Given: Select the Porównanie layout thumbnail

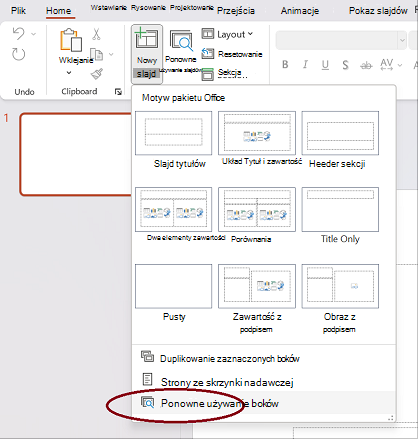Looking at the screenshot, I should [x=257, y=209].
